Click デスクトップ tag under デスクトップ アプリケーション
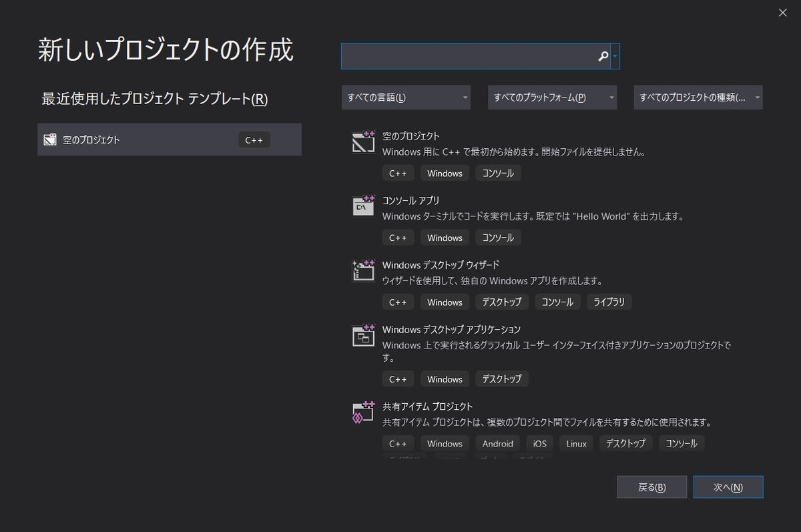The height and width of the screenshot is (532, 801). click(502, 378)
